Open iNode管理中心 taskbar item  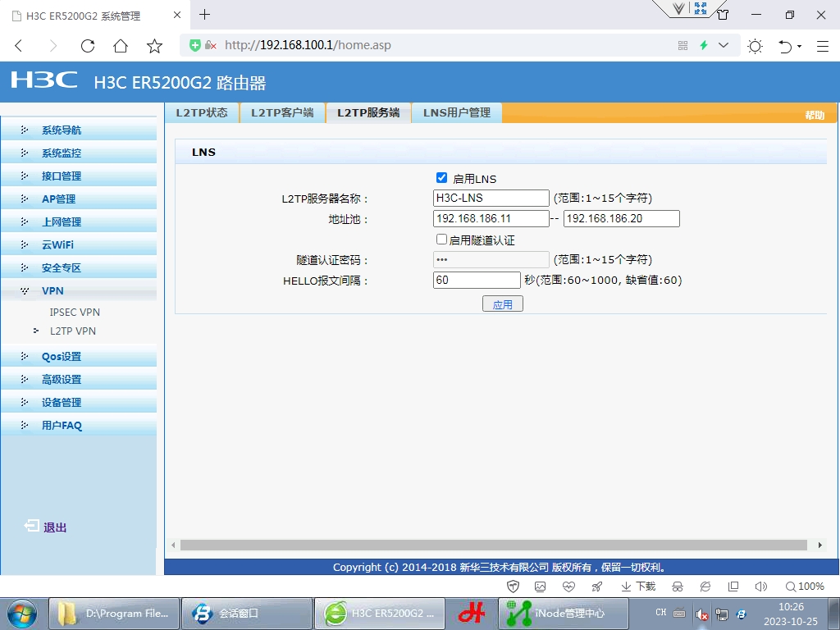[564, 614]
